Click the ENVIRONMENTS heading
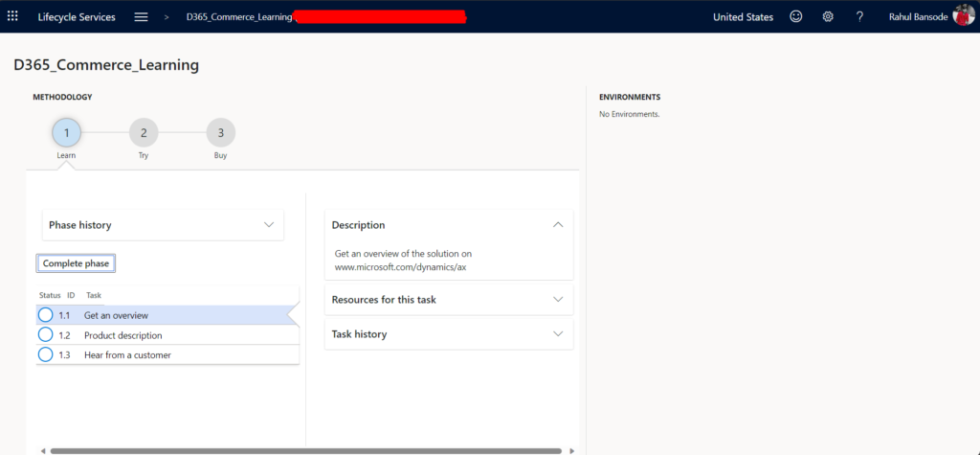 pos(630,97)
